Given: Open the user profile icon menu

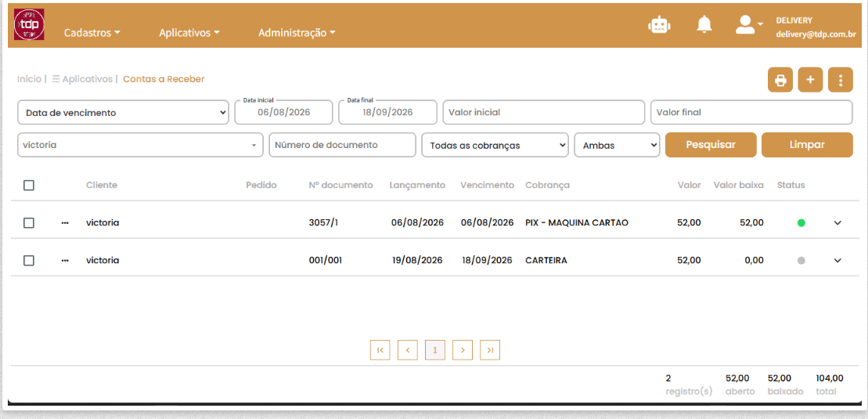Looking at the screenshot, I should [x=749, y=24].
